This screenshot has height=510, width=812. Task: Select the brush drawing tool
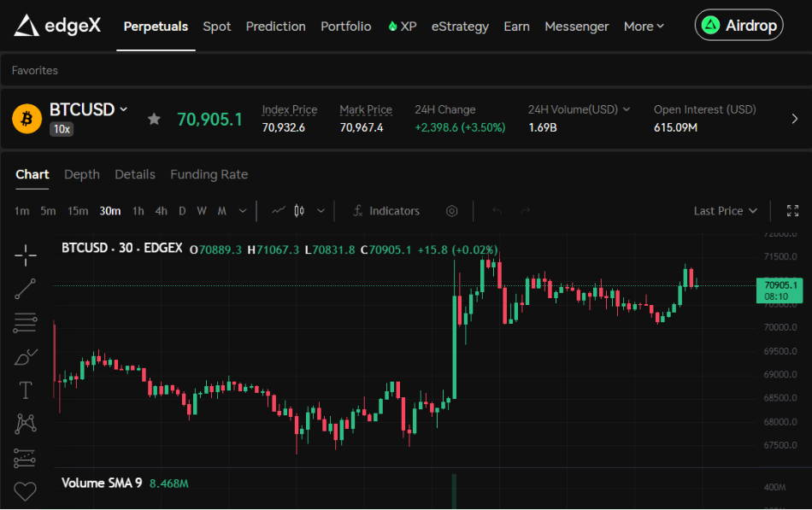26,357
